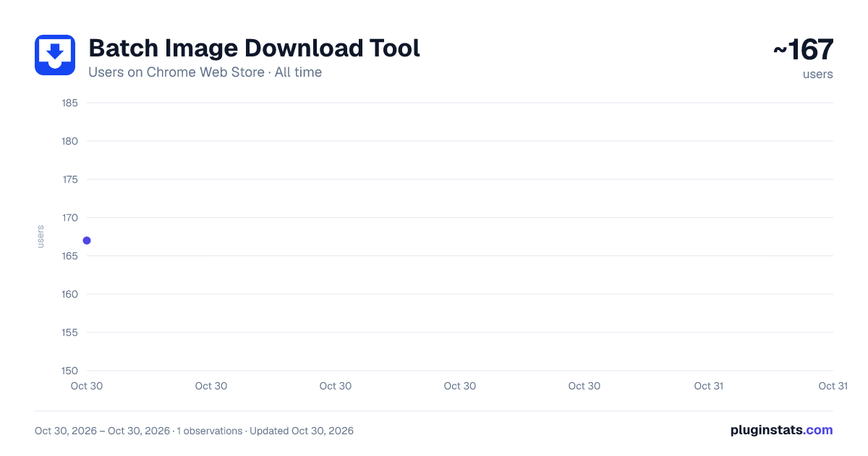868x456 pixels.
Task: Click the "users" label beneath ~167
Action: (x=818, y=74)
